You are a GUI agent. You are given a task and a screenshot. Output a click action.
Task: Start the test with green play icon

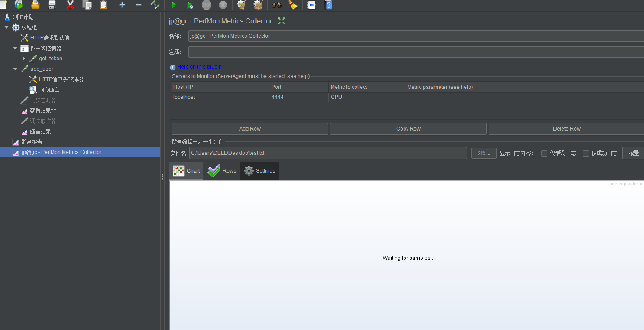point(173,5)
